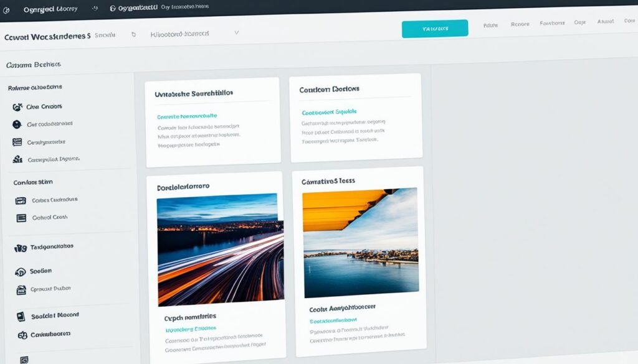638x364 pixels.
Task: Click the small circular icon in the header breadcrumb
Action: pyautogui.click(x=133, y=35)
